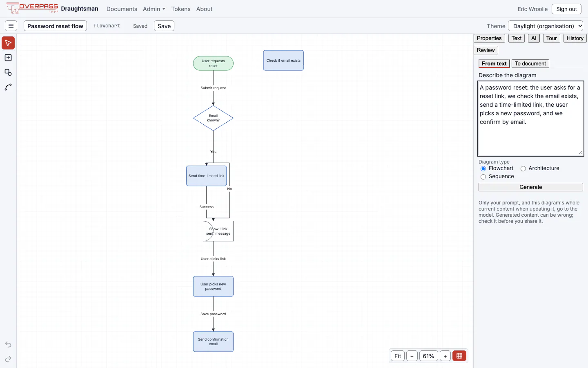
Task: Expand the Admin menu
Action: (154, 9)
